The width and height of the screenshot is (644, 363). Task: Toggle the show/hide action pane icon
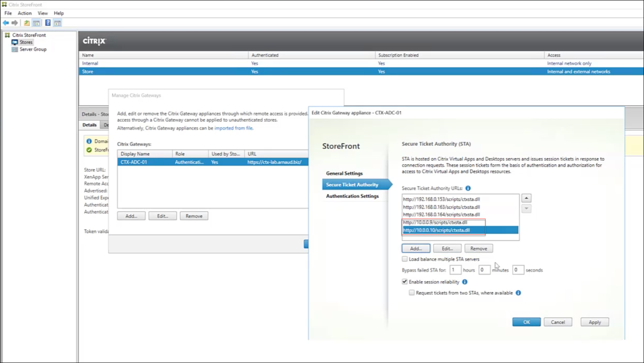pyautogui.click(x=58, y=23)
